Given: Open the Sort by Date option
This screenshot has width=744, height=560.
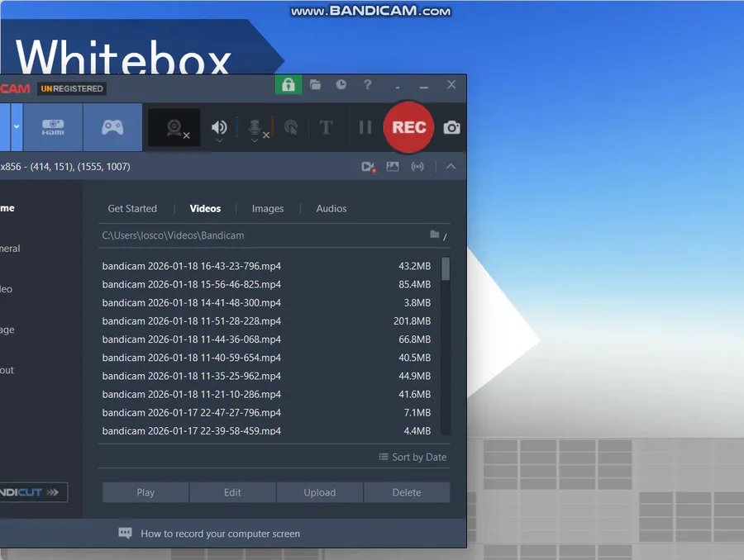Looking at the screenshot, I should (x=413, y=457).
